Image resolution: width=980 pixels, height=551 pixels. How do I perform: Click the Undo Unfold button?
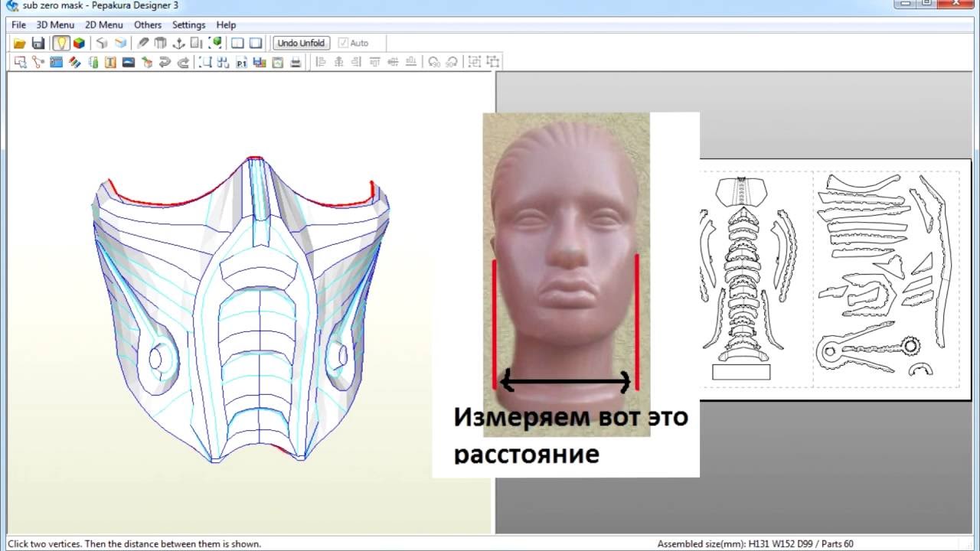(301, 43)
